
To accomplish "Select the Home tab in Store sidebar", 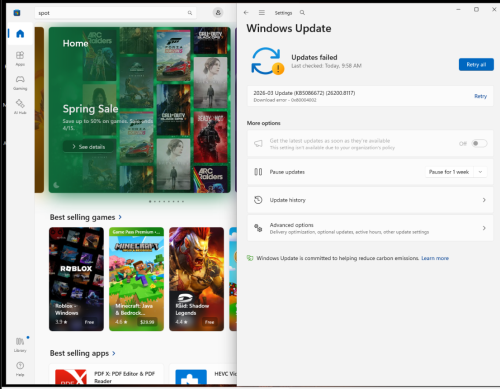I will click(x=20, y=34).
